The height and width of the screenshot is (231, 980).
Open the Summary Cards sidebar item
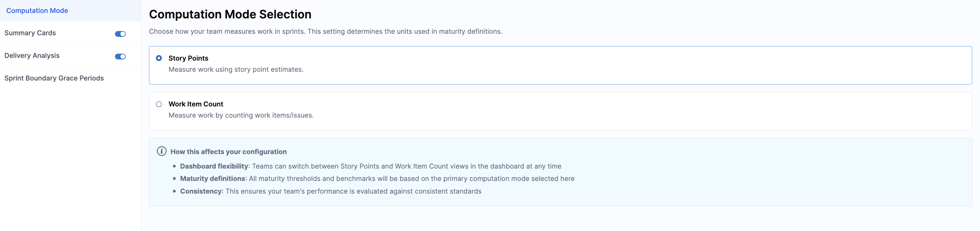30,33
